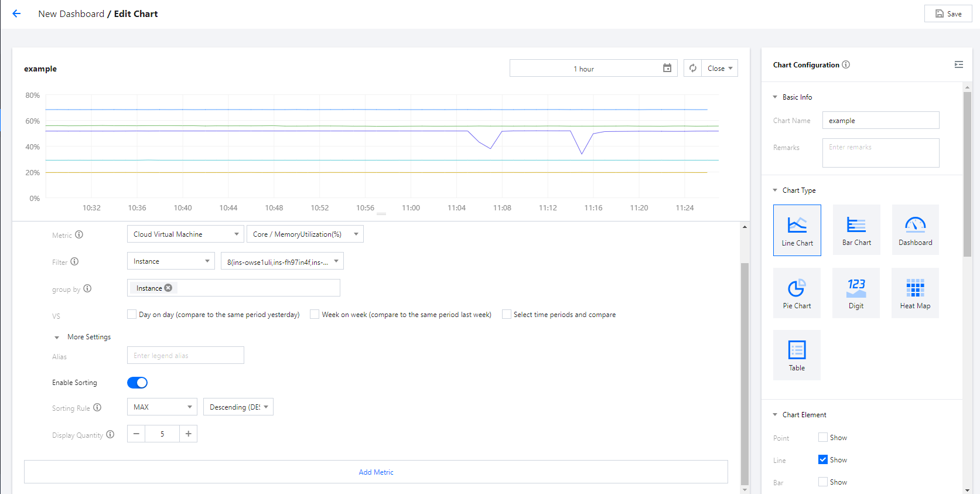980x494 pixels.
Task: Select the Table chart type icon
Action: [x=797, y=355]
